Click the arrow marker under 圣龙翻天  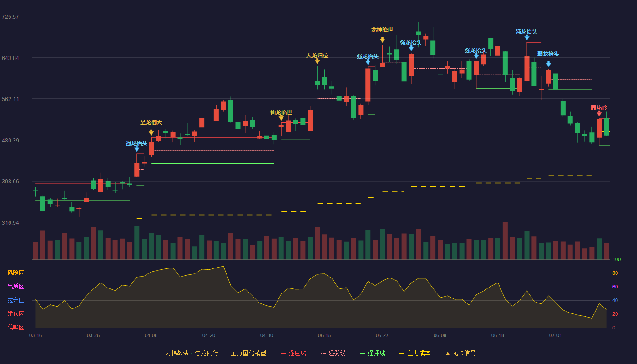pyautogui.click(x=151, y=132)
